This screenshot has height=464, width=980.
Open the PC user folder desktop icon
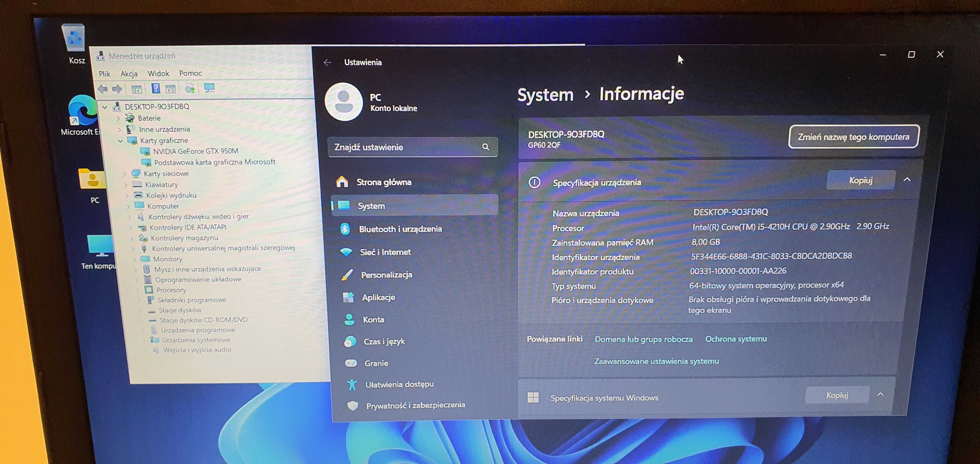[x=92, y=186]
